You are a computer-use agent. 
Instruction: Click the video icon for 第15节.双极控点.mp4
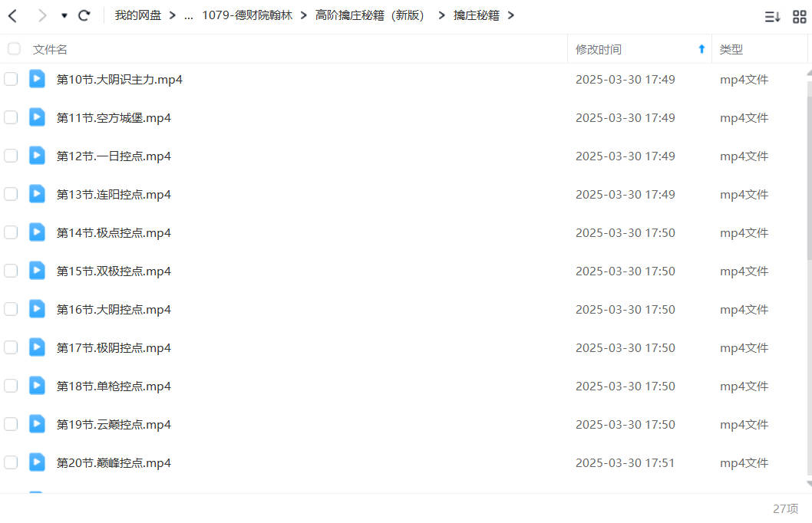(x=37, y=271)
